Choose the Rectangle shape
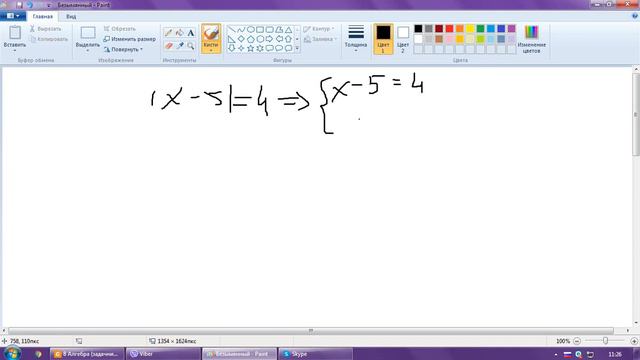Image resolution: width=640 pixels, height=360 pixels. (260, 29)
